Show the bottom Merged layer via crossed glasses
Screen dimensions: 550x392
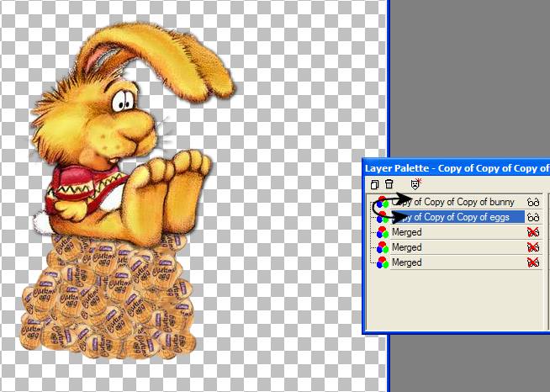point(533,262)
